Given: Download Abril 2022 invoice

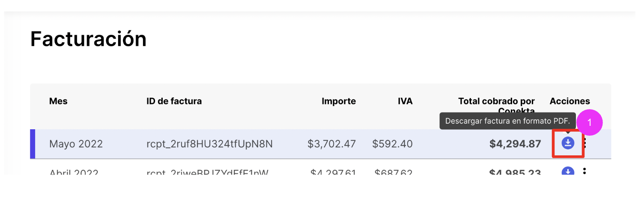Looking at the screenshot, I should [x=568, y=171].
